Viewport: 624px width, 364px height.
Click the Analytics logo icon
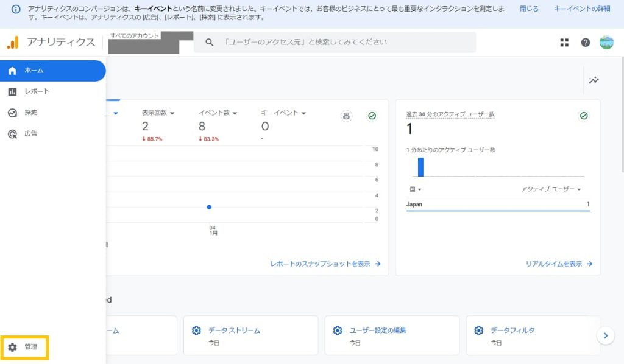click(x=13, y=42)
